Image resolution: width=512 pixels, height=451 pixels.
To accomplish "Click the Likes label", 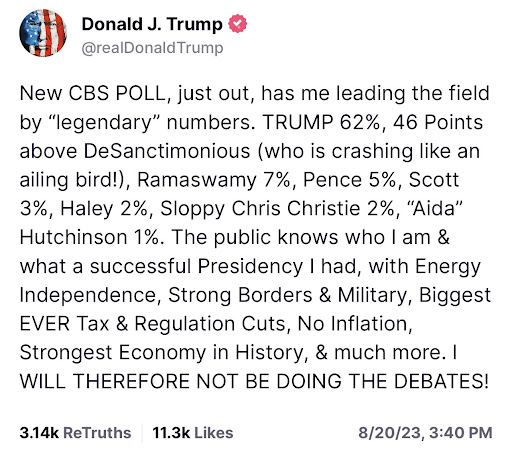I will 214,433.
